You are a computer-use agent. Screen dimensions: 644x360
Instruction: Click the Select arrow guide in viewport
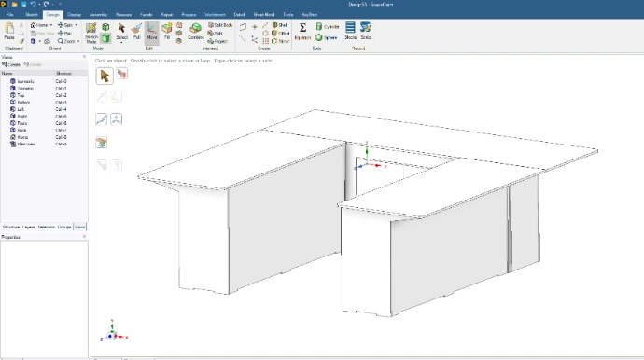tap(105, 76)
